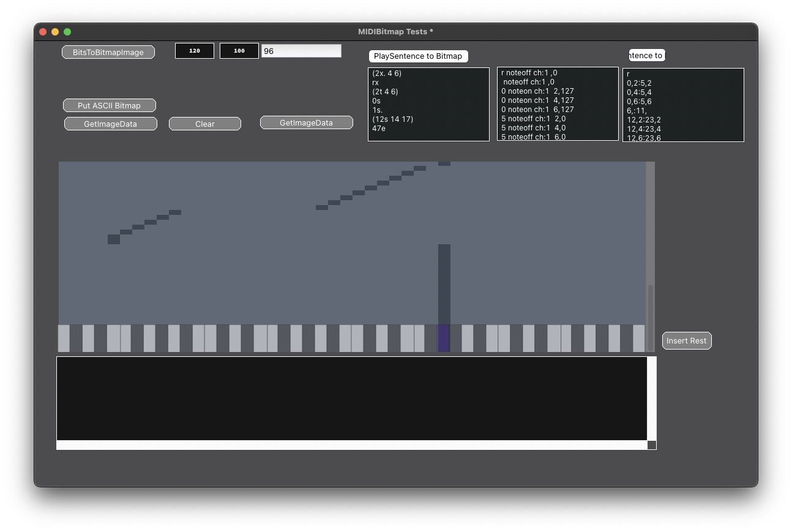Close the window with the red button
Screen dimensions: 792x532
(43, 32)
